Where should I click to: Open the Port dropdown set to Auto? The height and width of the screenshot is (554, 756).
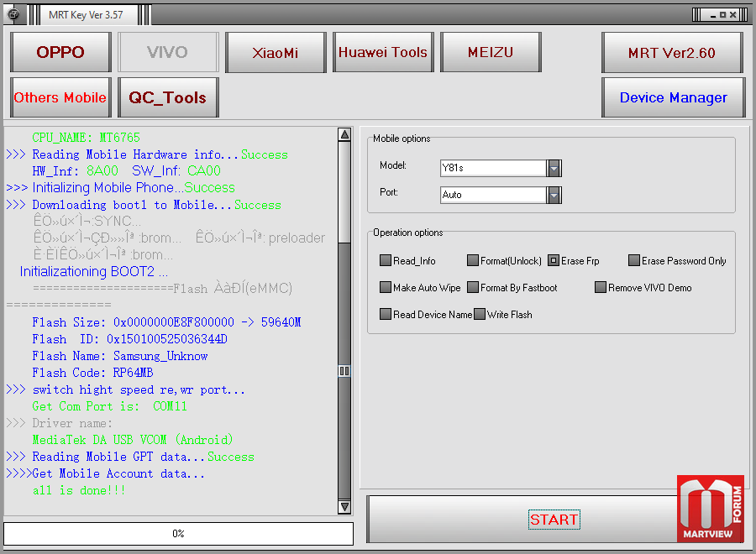pyautogui.click(x=554, y=195)
